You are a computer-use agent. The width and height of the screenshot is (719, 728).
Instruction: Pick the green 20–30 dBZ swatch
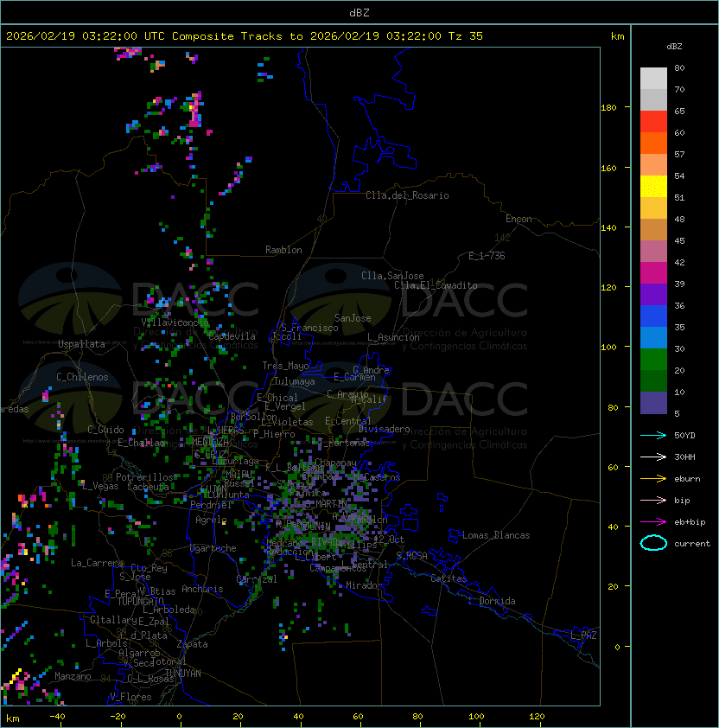pyautogui.click(x=653, y=360)
